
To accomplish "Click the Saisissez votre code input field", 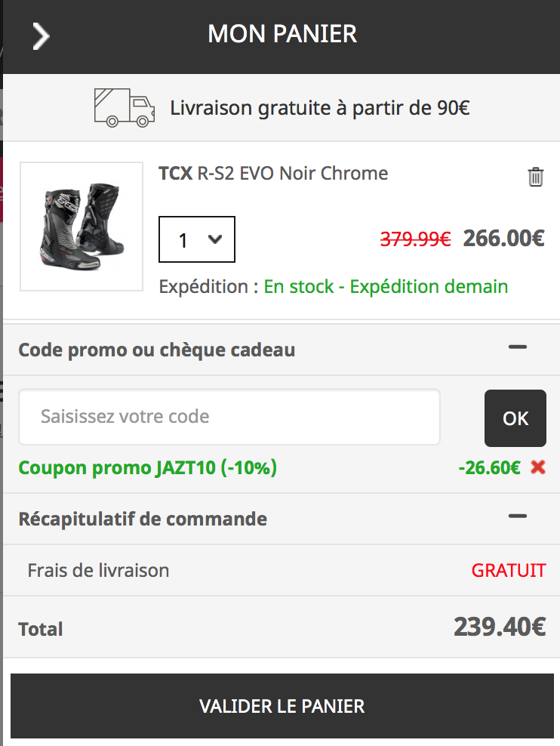I will click(229, 417).
